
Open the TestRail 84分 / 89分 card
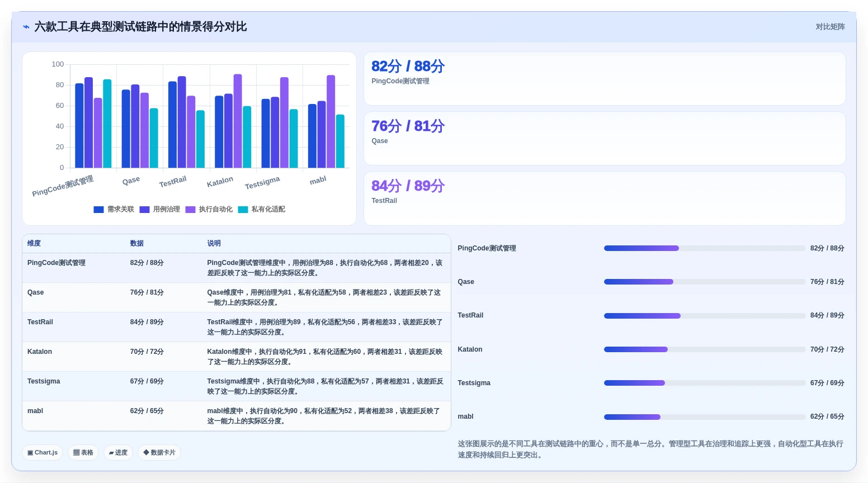[605, 198]
